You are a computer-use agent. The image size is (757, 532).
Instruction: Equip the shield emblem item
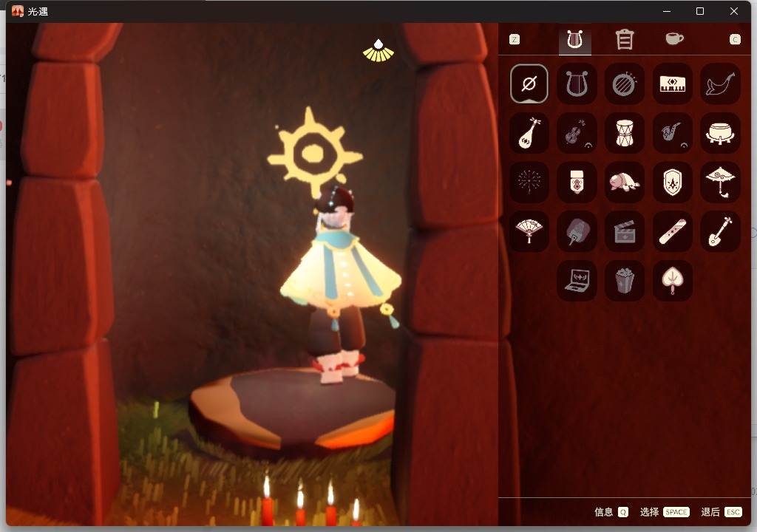(672, 182)
